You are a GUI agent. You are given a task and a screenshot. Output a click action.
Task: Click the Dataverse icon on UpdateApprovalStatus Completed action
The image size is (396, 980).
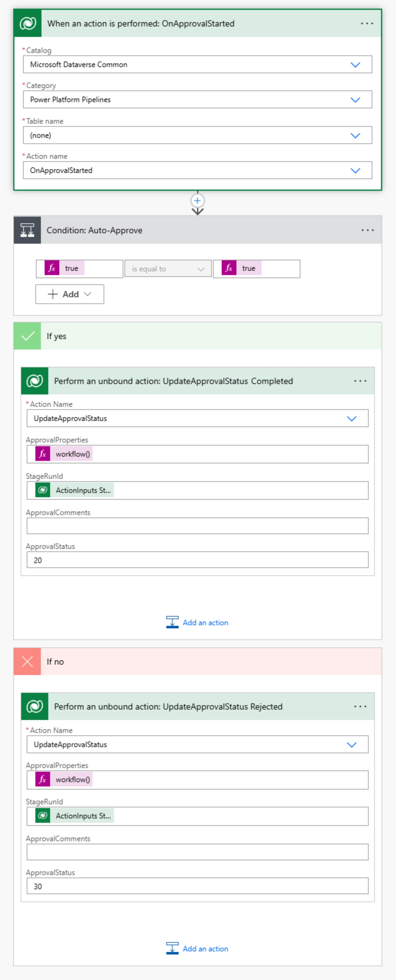pos(34,381)
